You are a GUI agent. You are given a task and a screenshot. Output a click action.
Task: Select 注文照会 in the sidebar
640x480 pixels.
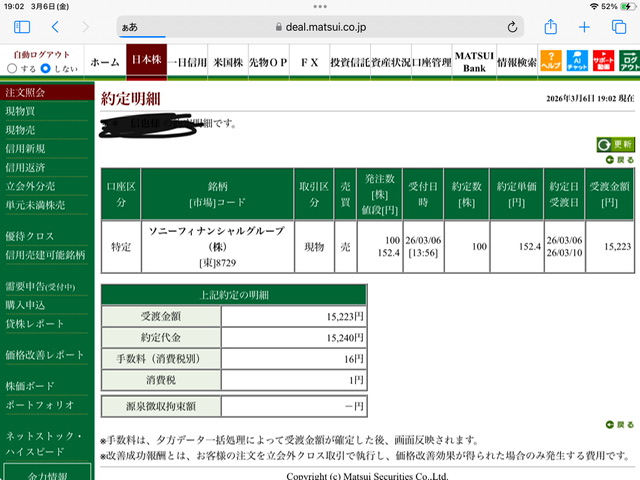47,92
